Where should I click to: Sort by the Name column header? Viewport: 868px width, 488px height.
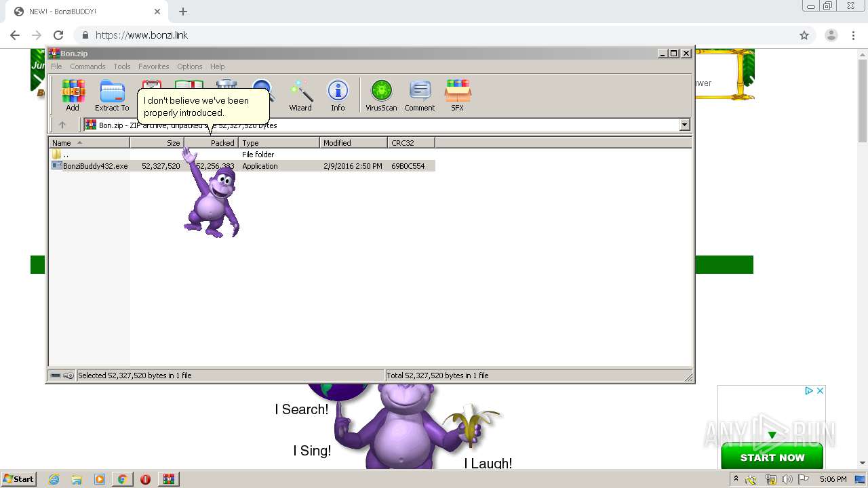pyautogui.click(x=89, y=142)
